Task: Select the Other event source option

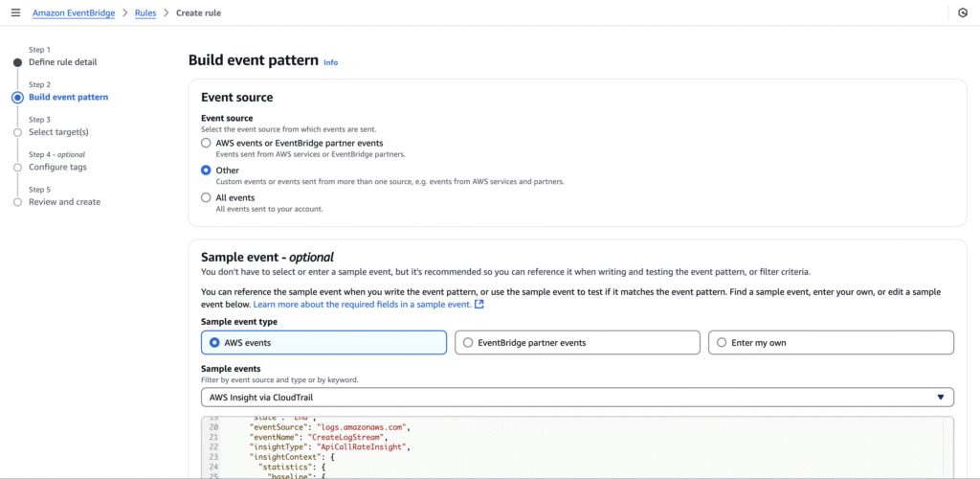Action: 206,171
